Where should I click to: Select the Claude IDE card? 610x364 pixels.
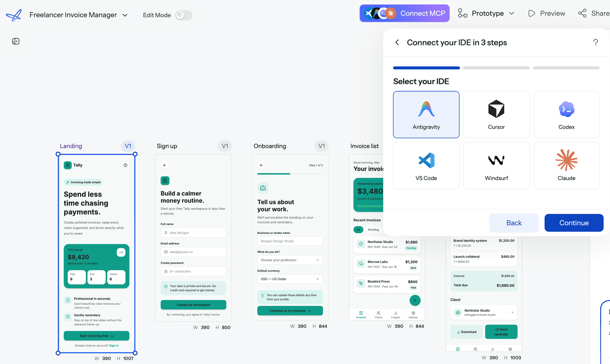567,166
